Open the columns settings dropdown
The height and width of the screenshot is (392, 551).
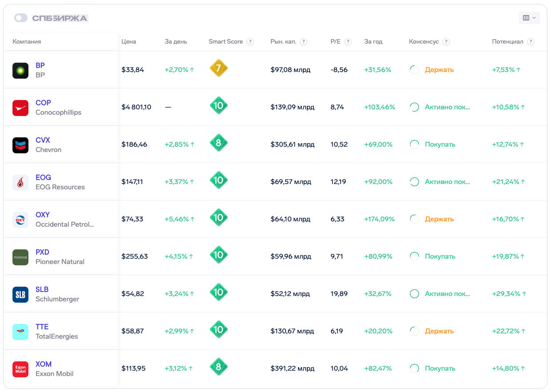click(529, 18)
